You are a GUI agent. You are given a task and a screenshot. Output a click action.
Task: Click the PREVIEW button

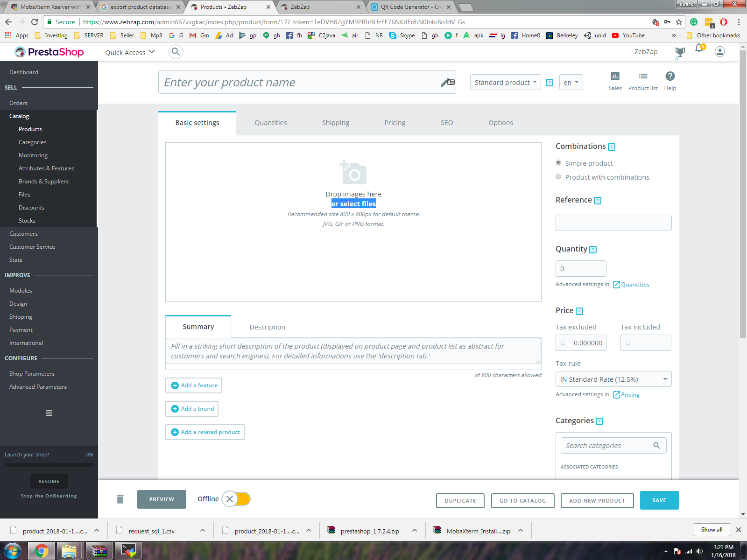[162, 499]
